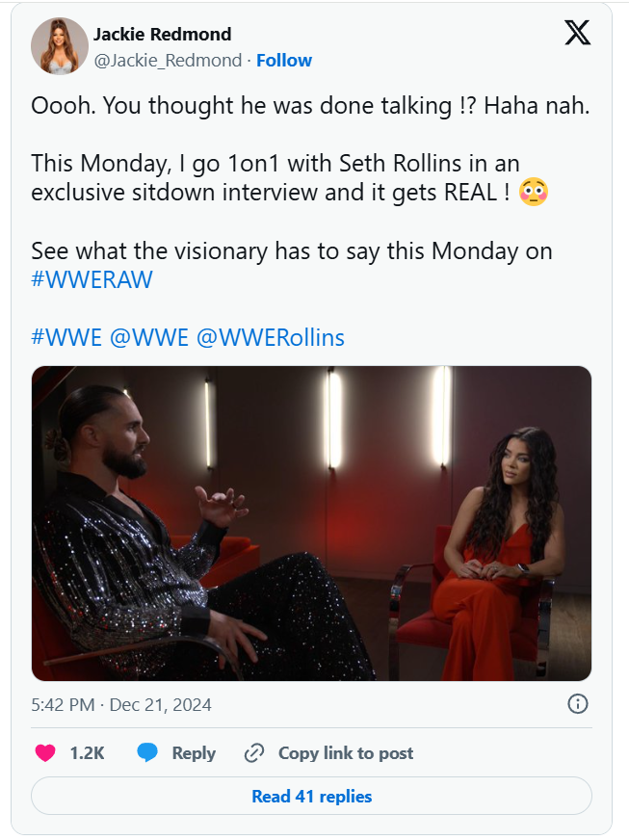This screenshot has width=629, height=840.
Task: Open the #WWERAW hashtag link
Action: tap(92, 277)
